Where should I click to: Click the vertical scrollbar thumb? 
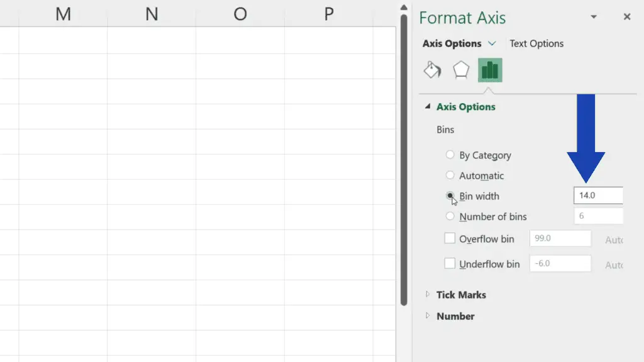coord(404,160)
